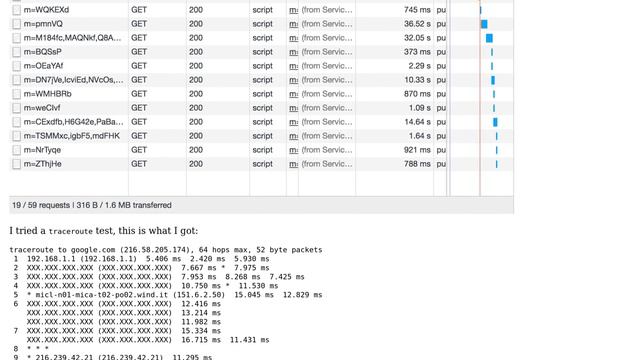
Task: Click the 2.29 s time value
Action: click(420, 66)
